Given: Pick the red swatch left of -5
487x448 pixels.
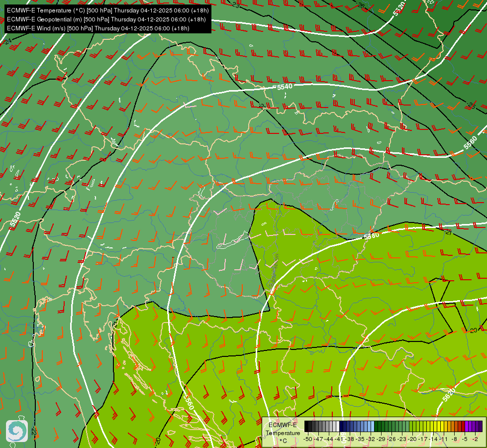Looking at the screenshot, I should [x=463, y=426].
